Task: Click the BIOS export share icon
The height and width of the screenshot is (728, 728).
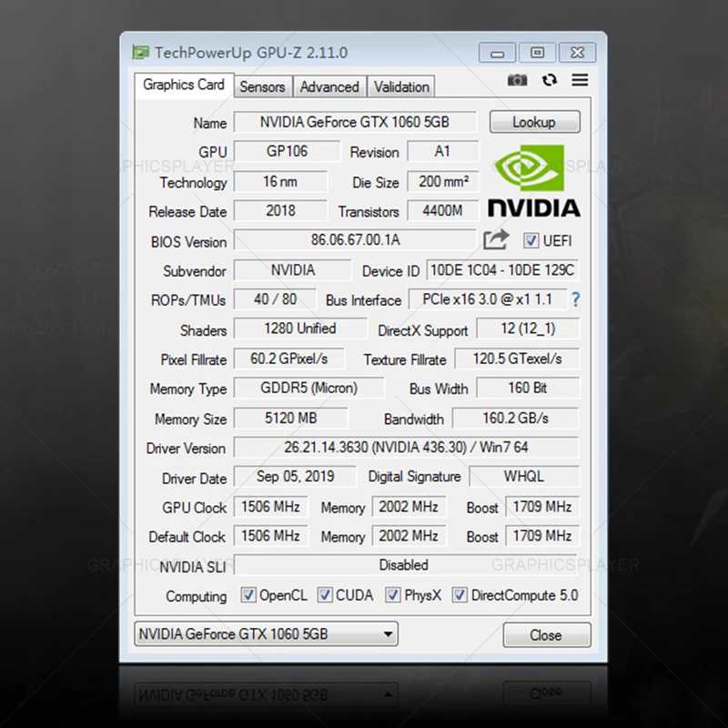Action: click(496, 239)
